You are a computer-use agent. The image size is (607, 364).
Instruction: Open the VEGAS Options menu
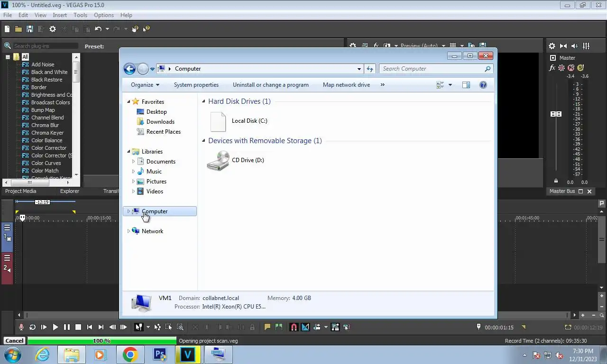(104, 15)
